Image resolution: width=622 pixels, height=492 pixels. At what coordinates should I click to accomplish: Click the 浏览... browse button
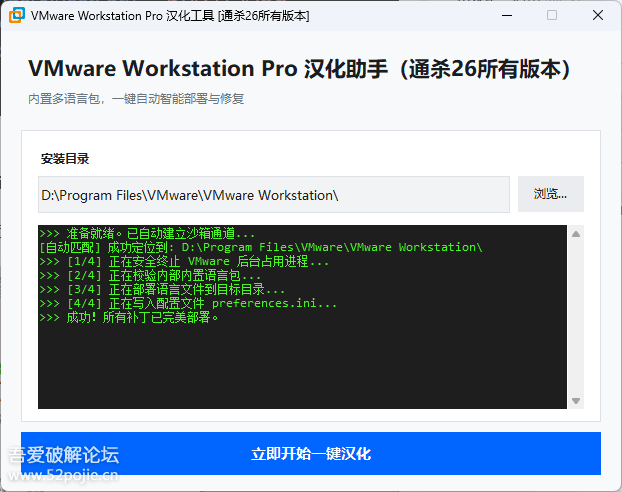(551, 194)
